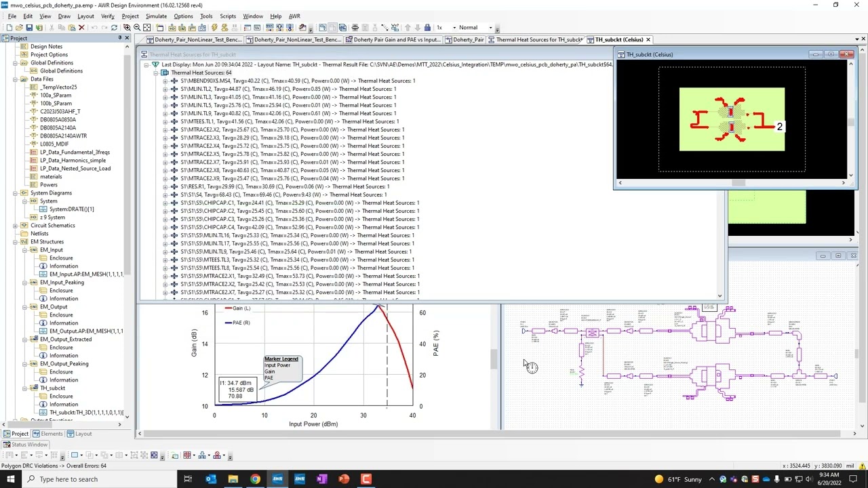Click the red Delete X toolbar icon
This screenshot has height=488, width=868.
tap(81, 28)
